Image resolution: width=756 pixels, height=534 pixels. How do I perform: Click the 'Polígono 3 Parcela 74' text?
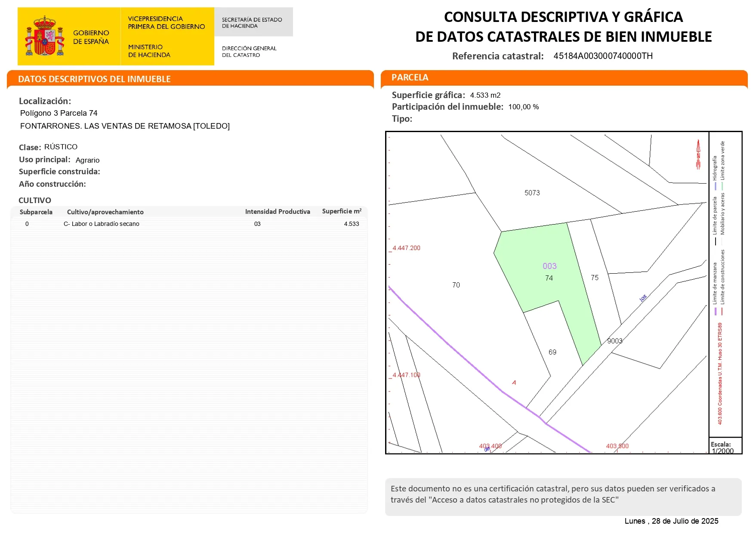coord(59,113)
